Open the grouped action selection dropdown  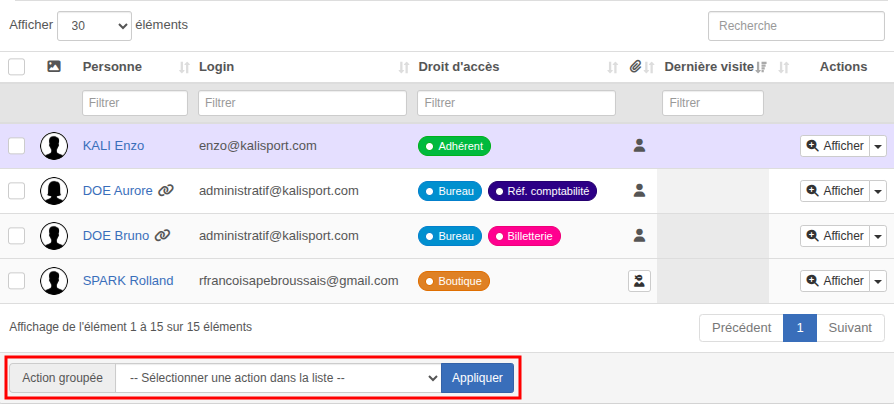(x=278, y=378)
